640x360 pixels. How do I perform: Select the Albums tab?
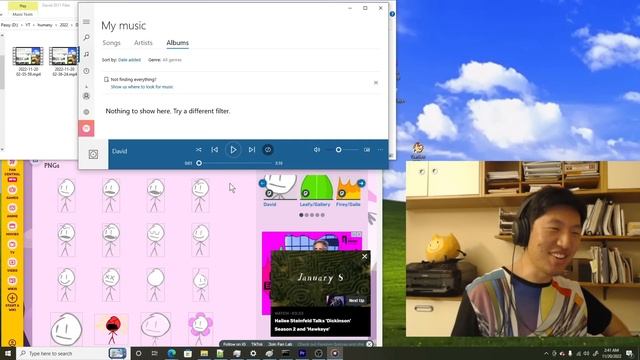click(x=178, y=43)
